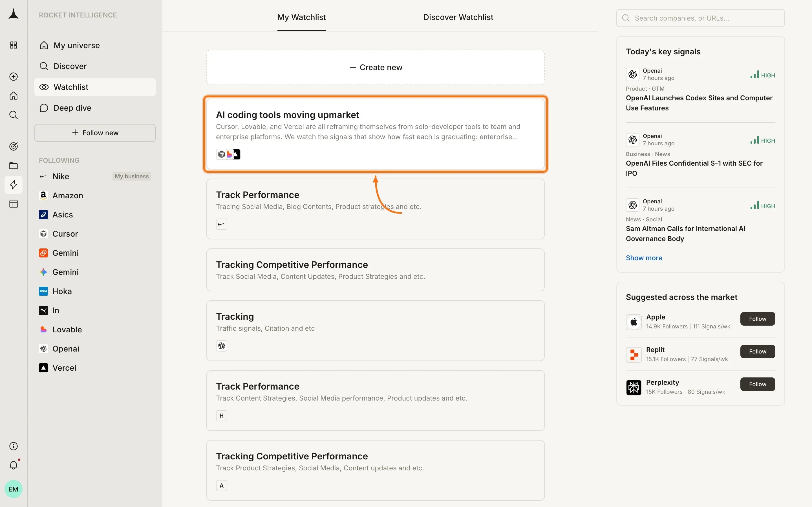812x507 pixels.
Task: Open the EM user avatar
Action: (x=14, y=489)
